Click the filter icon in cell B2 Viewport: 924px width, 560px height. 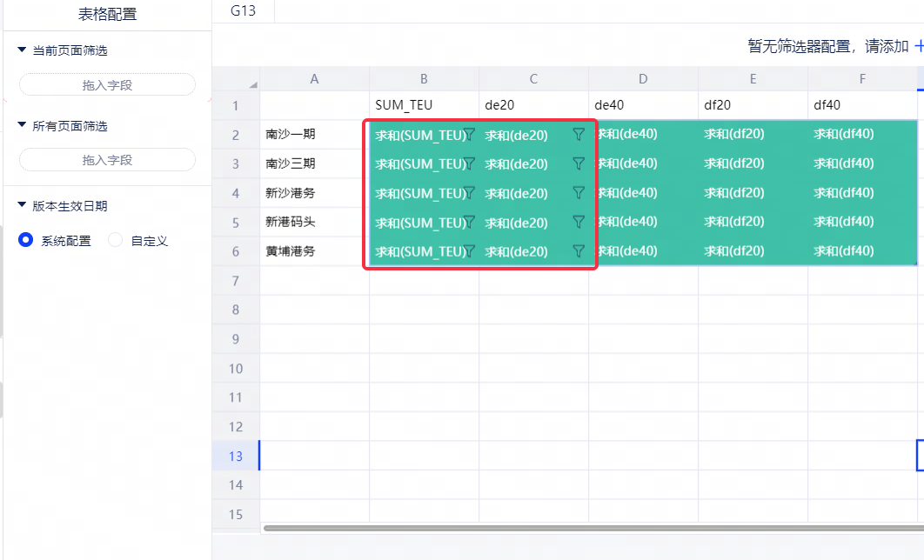(x=469, y=135)
